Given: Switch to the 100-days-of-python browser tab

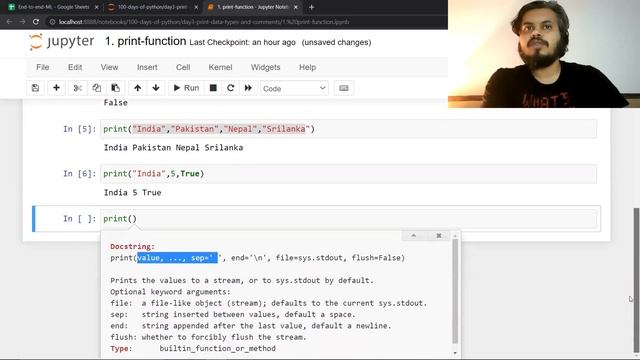Looking at the screenshot, I should point(152,7).
